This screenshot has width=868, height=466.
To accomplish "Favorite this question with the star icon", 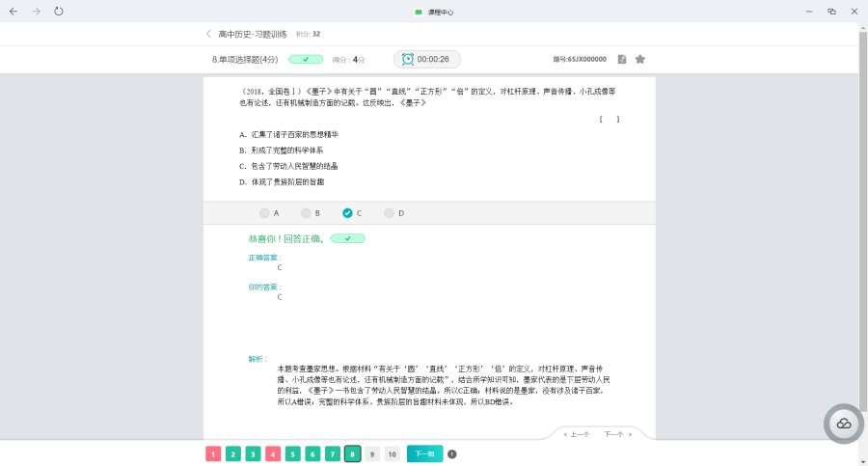I will [639, 59].
